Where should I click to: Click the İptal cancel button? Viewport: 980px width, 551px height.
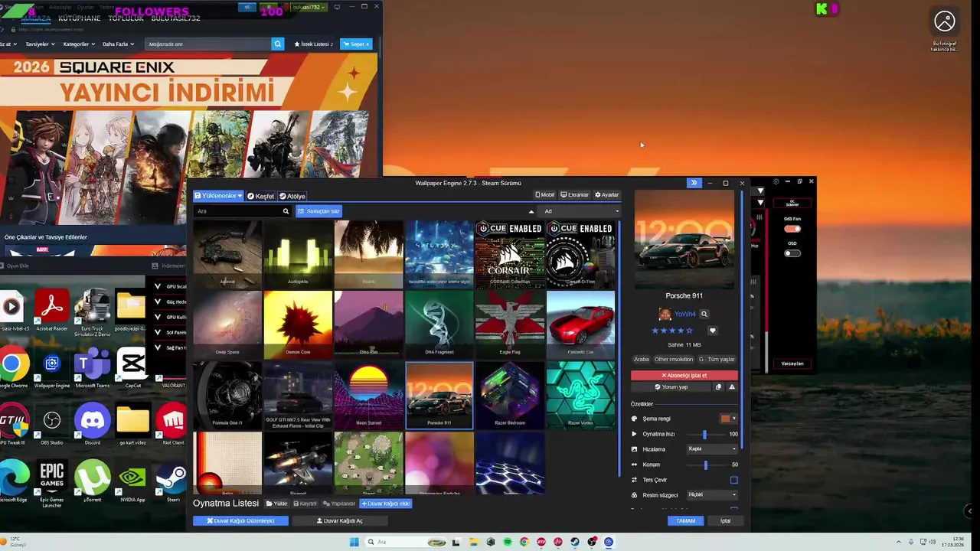(725, 520)
